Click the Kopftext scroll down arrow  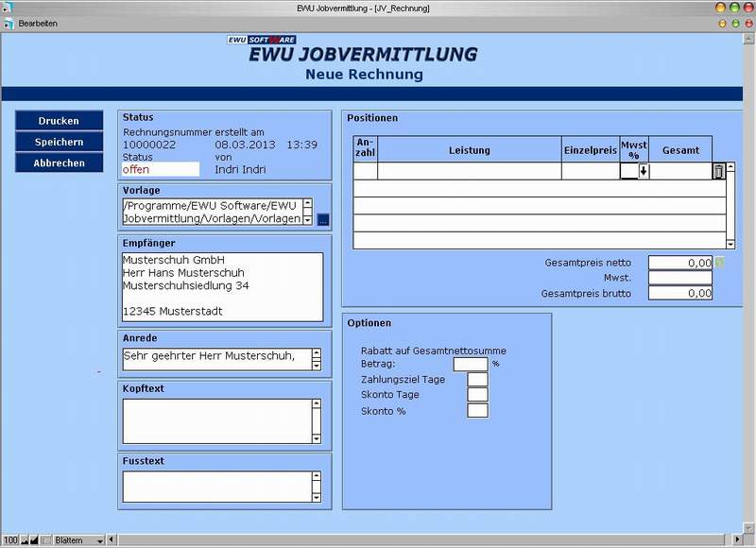tap(317, 438)
